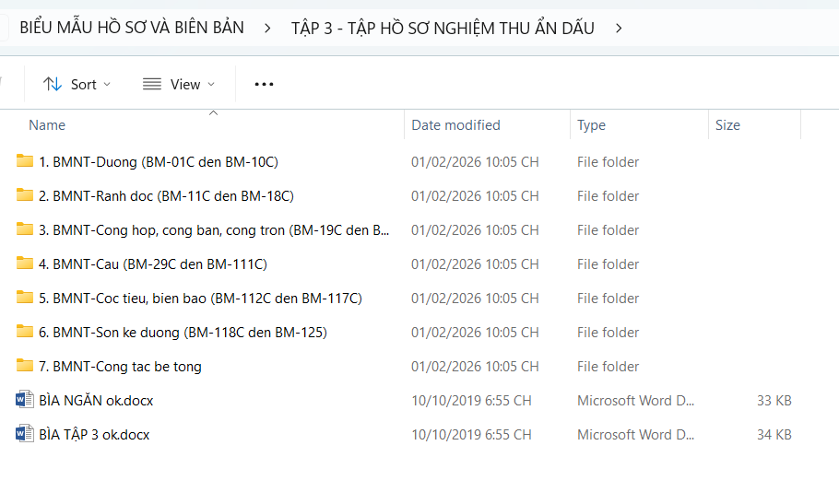Click the Word icon of BÌA TẬP 3 ok.docx
Image resolution: width=839 pixels, height=504 pixels.
tap(25, 435)
